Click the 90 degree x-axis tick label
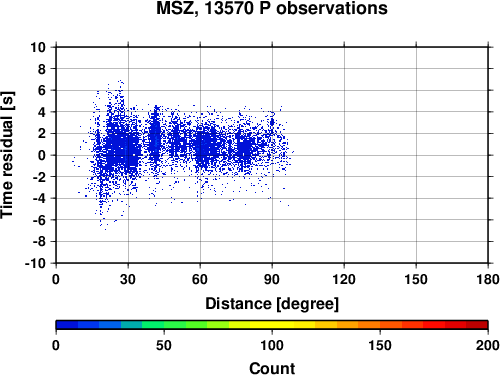This screenshot has width=500, height=375. (272, 279)
